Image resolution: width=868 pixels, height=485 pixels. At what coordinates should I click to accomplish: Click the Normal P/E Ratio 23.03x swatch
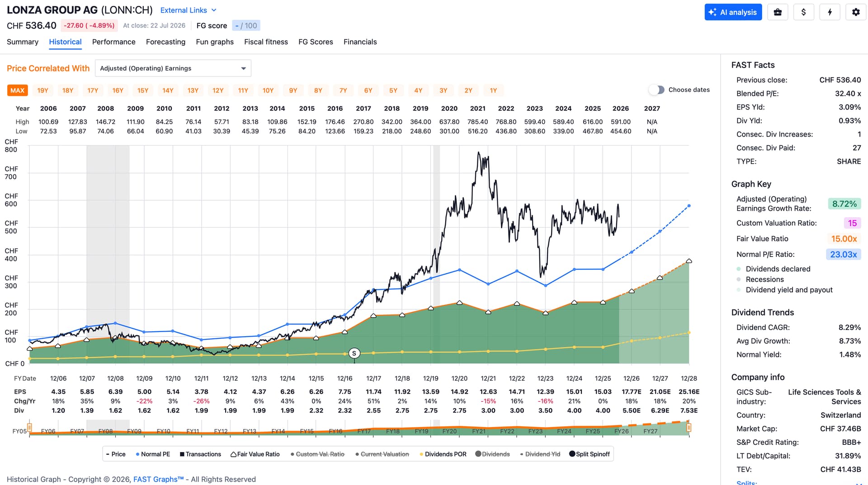pyautogui.click(x=844, y=255)
